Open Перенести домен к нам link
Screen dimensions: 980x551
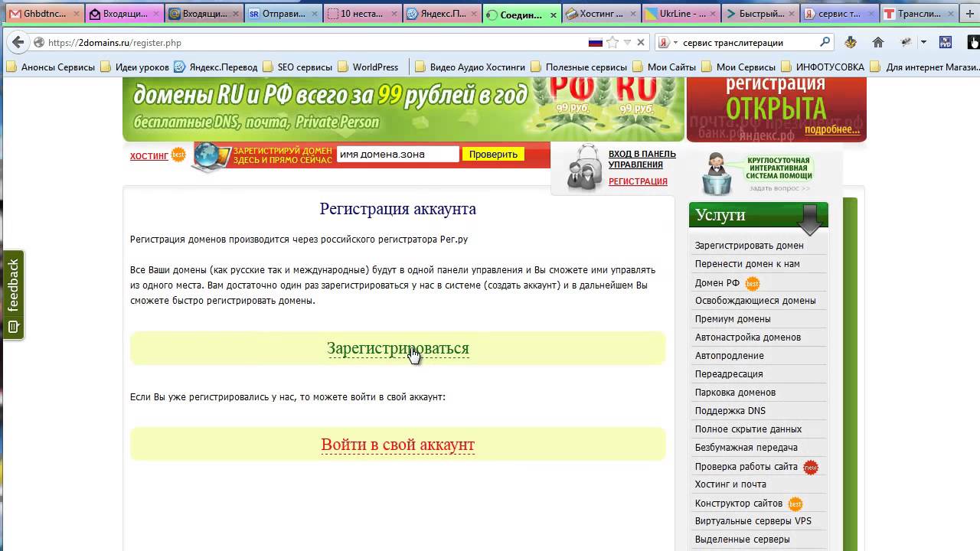pyautogui.click(x=747, y=264)
